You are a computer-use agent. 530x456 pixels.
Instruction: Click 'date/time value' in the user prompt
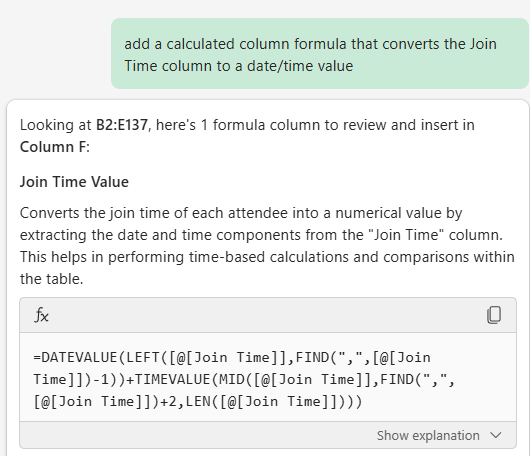click(300, 66)
